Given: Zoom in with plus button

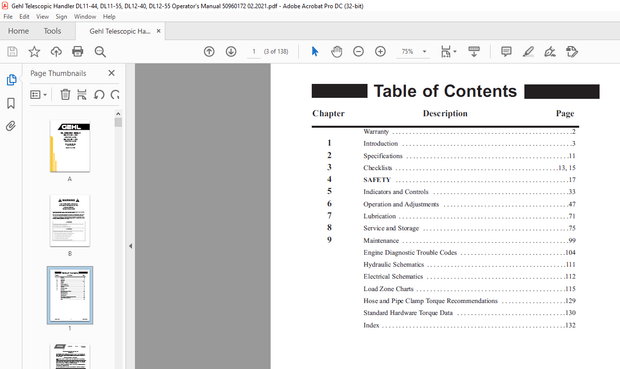Looking at the screenshot, I should tap(380, 51).
